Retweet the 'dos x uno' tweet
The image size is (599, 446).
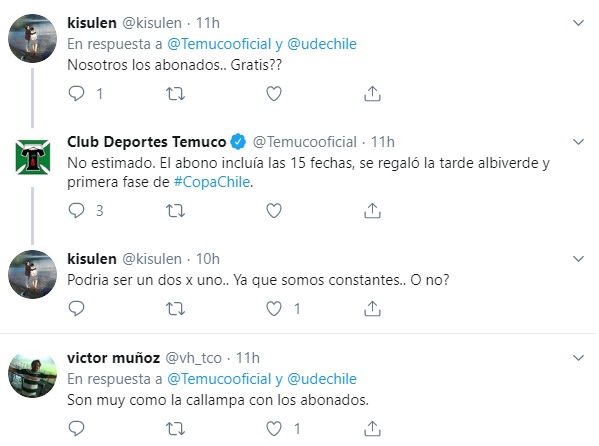175,308
